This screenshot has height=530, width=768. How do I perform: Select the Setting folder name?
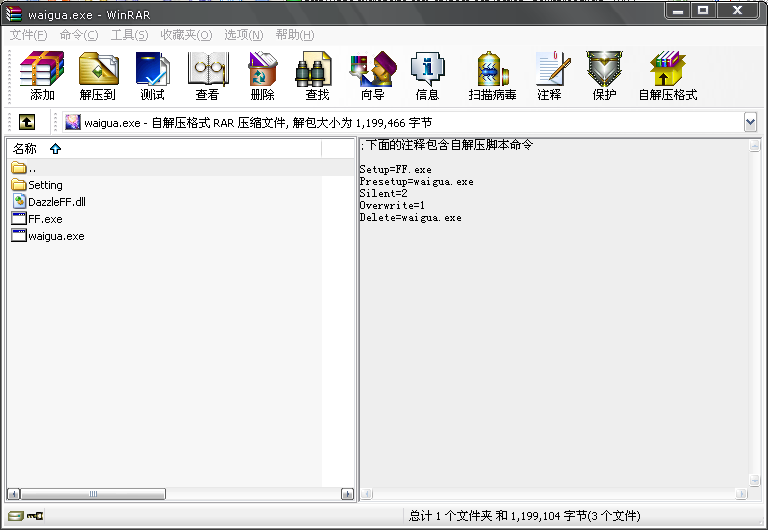45,185
